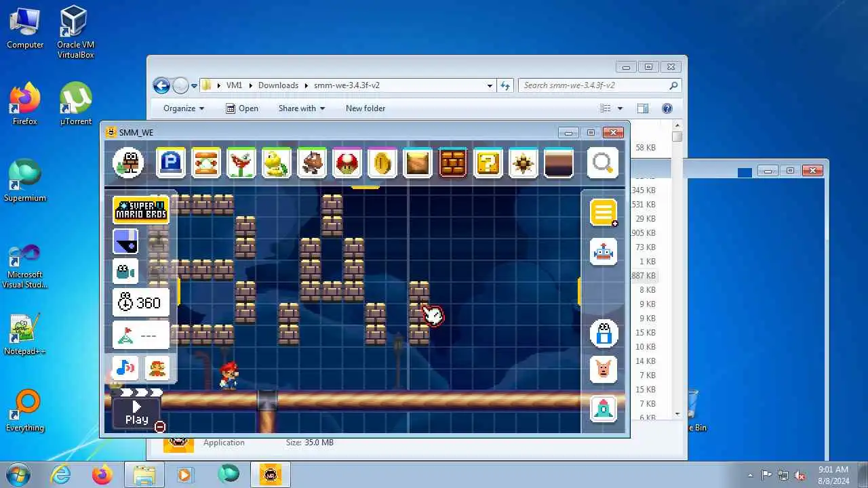Image resolution: width=868 pixels, height=488 pixels.
Task: Click the red minus icon beside Play
Action: point(160,426)
